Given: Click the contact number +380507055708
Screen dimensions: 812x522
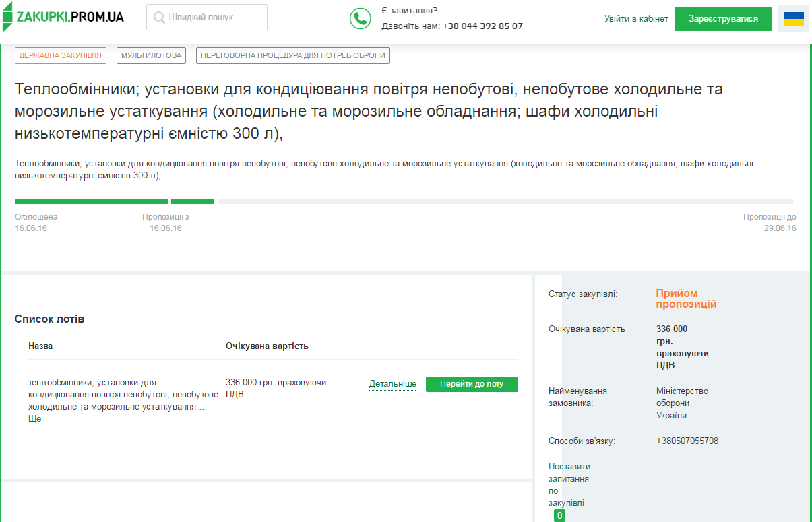Looking at the screenshot, I should point(687,441).
